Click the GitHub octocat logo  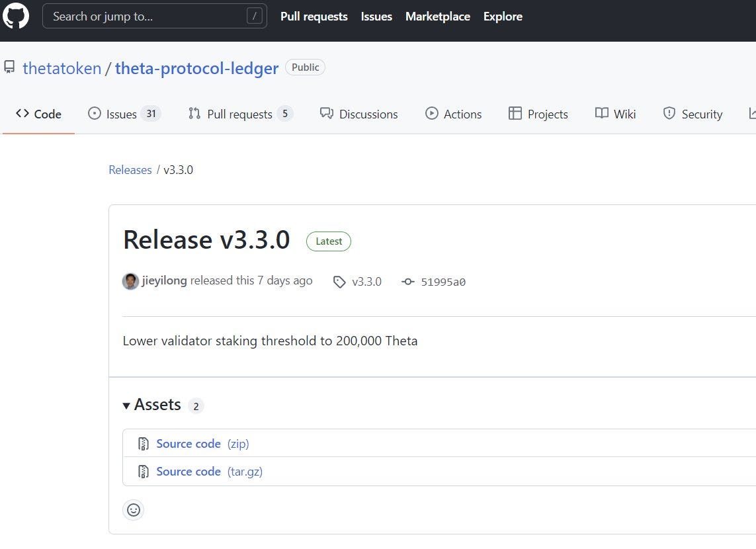pos(16,16)
